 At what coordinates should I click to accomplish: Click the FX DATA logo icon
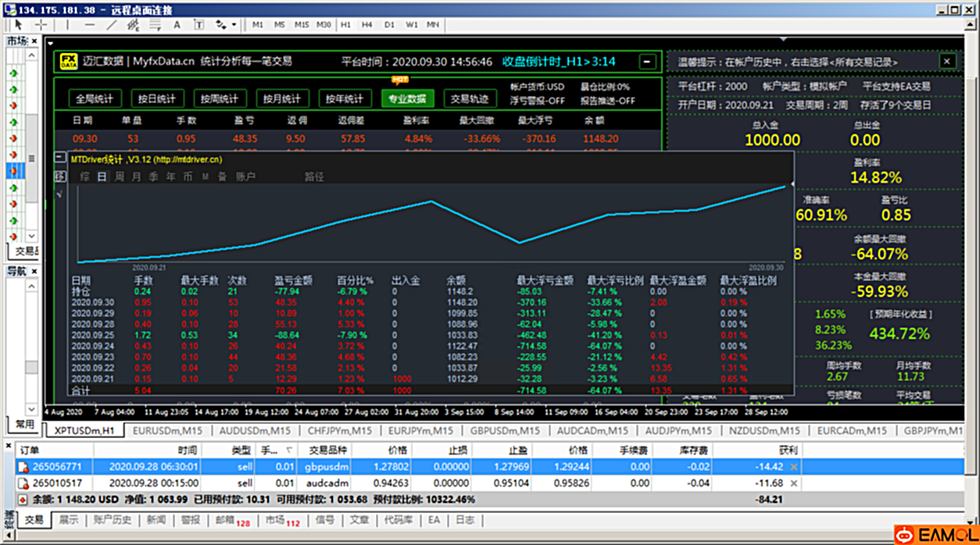point(69,62)
